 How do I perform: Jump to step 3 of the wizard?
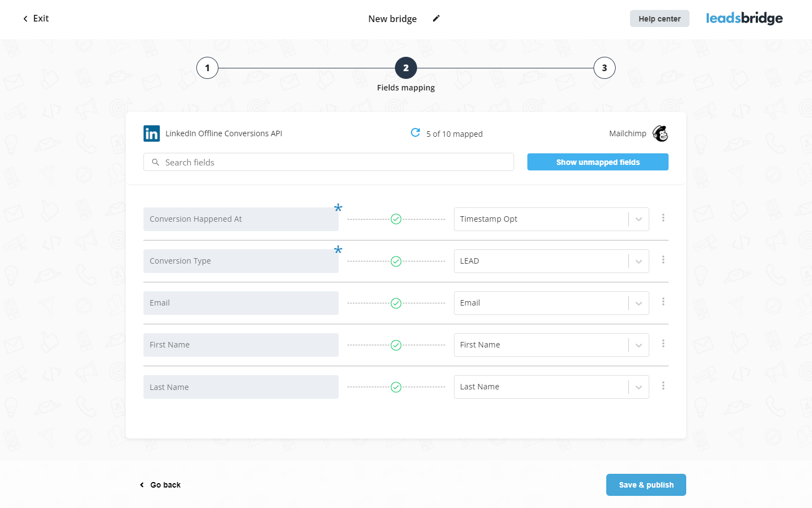tap(605, 68)
